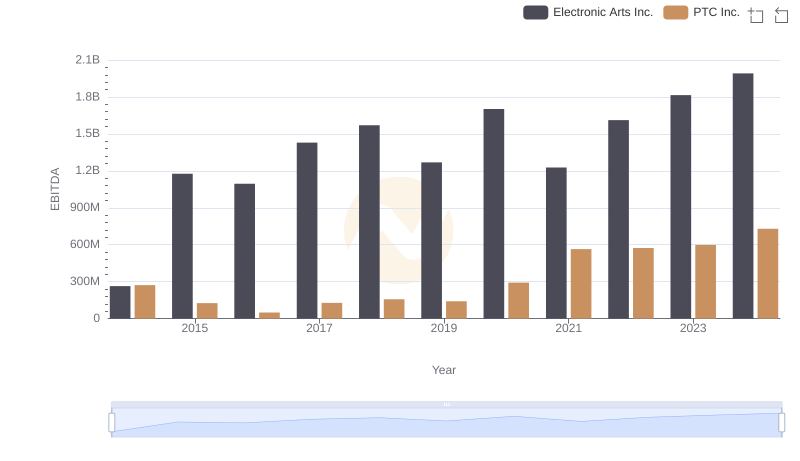
Task: Click the 2014 Electronic Arts bar
Action: [120, 302]
